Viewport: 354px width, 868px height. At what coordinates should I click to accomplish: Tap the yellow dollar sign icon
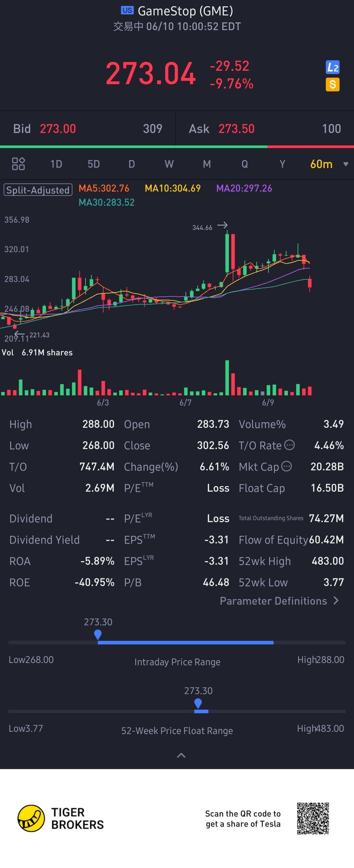point(332,85)
